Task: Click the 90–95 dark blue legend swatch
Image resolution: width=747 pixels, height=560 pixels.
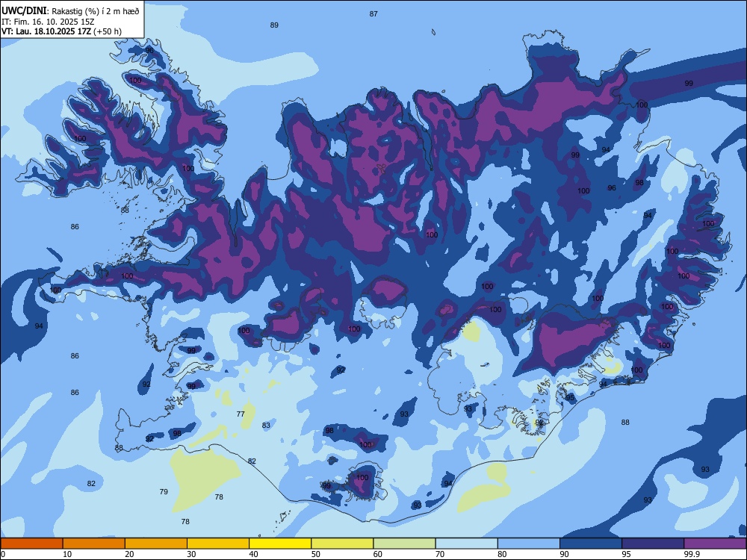Action: coord(591,544)
